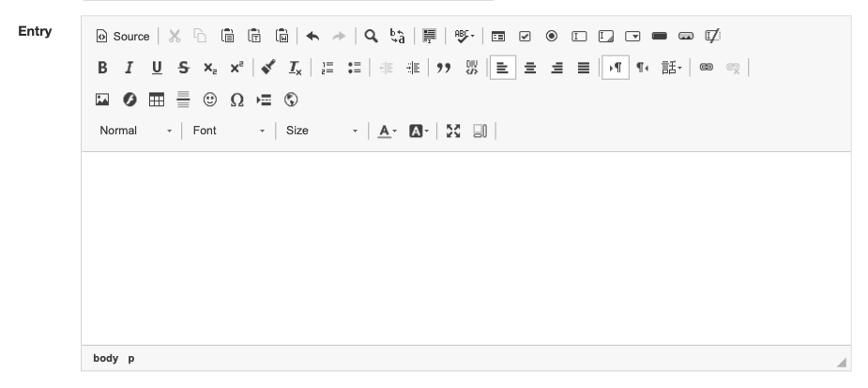Center align the text
Viewport: 868px width, 388px height.
(x=530, y=68)
